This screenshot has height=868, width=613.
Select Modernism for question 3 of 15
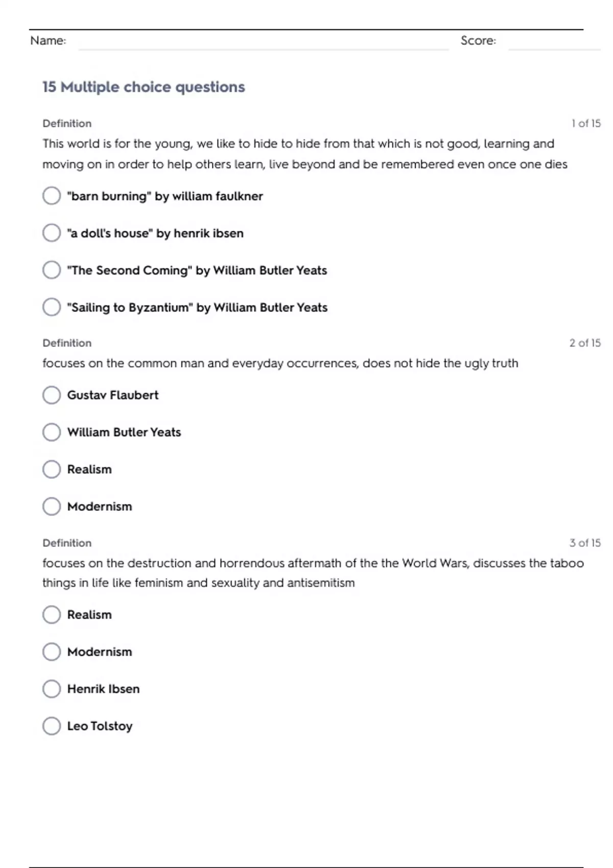[52, 652]
